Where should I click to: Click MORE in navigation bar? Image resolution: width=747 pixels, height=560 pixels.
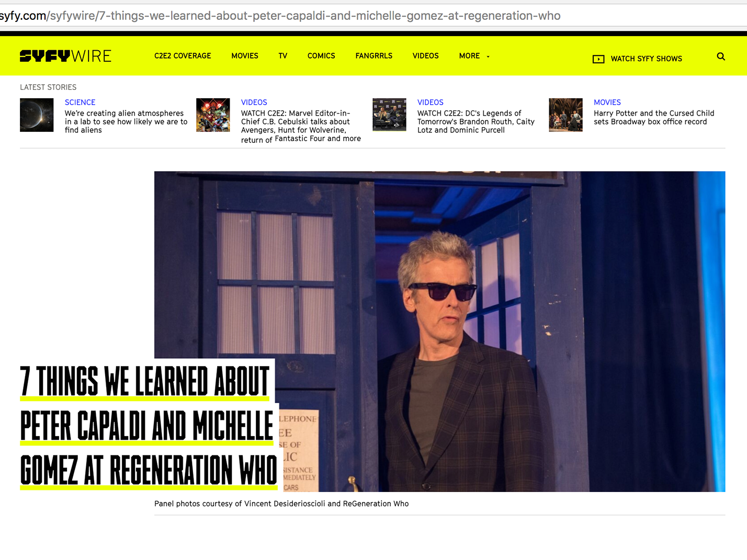(469, 56)
